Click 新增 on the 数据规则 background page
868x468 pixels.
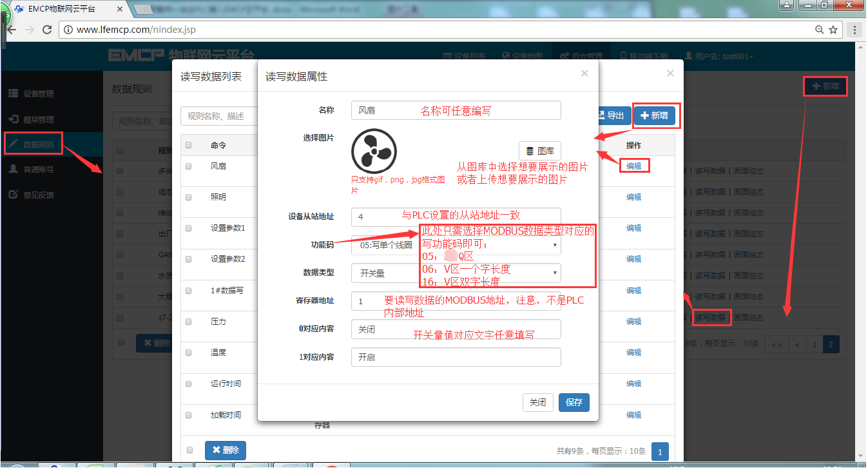(x=825, y=86)
